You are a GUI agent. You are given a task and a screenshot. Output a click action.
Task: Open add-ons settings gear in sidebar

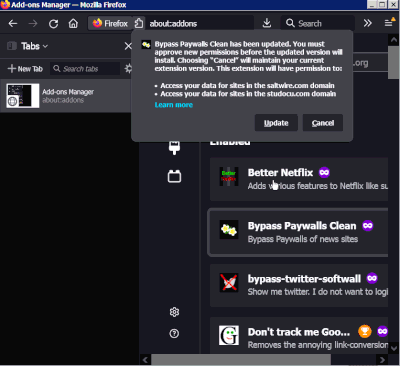pos(174,312)
